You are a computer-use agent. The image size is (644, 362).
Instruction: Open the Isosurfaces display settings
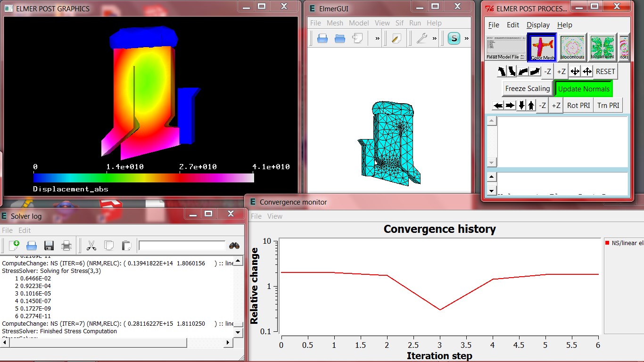tap(602, 47)
